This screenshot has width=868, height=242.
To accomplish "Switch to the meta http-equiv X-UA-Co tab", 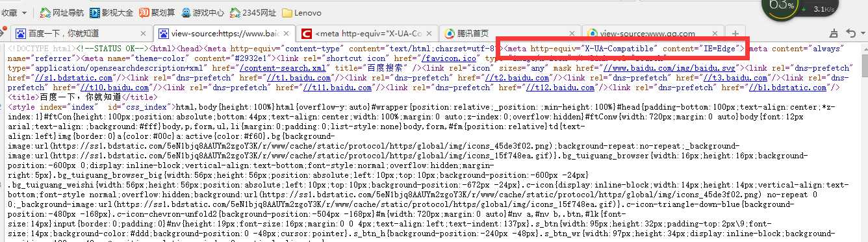I will pyautogui.click(x=367, y=33).
